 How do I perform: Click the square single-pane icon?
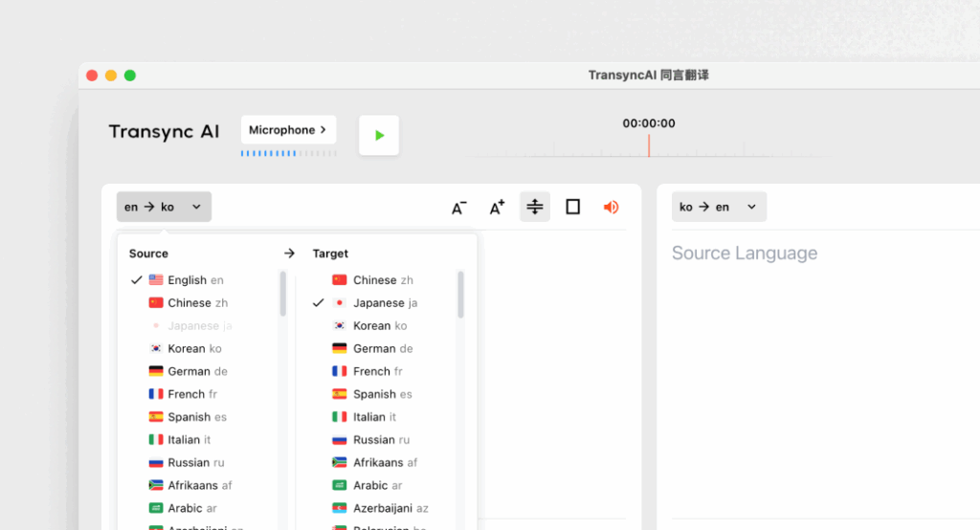click(x=572, y=207)
